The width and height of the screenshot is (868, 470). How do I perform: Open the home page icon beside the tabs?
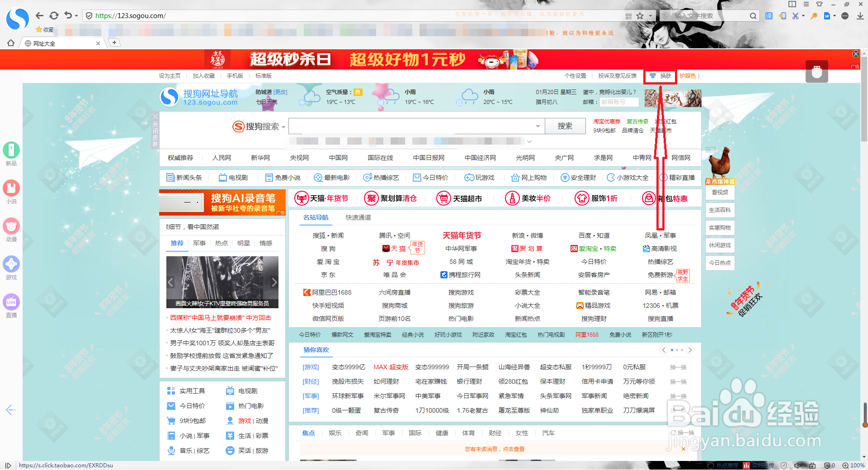11,43
